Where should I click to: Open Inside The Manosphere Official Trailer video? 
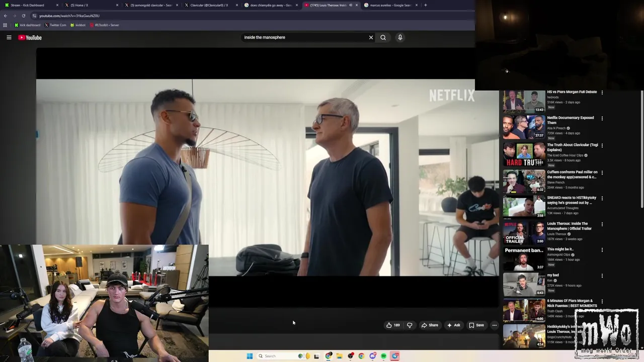(569, 226)
